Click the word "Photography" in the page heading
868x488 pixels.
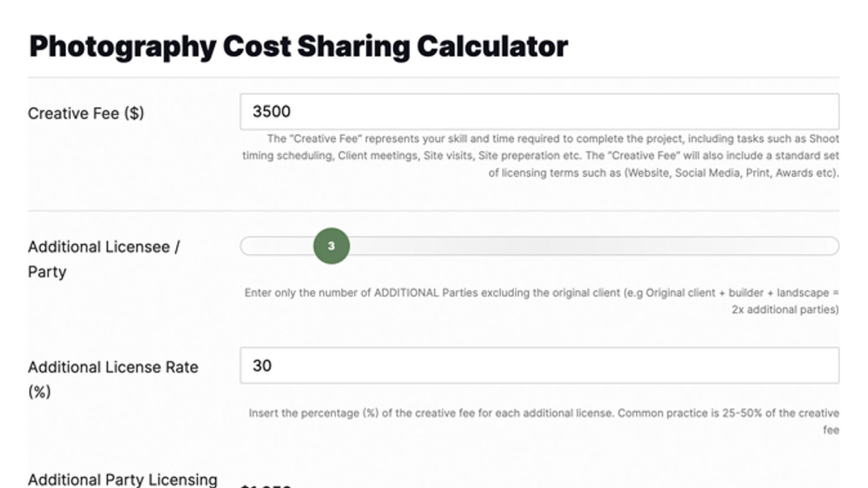click(123, 47)
